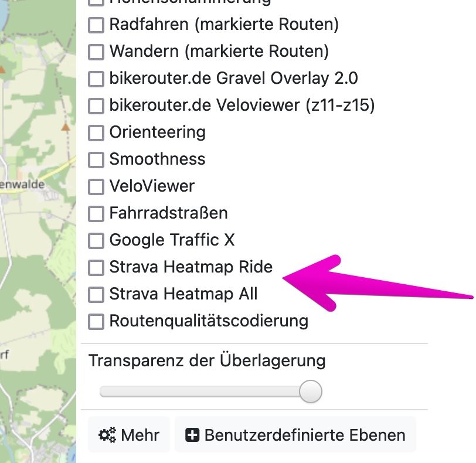Tick the Wandern (markierte Routen) checkbox
This screenshot has width=476, height=463.
click(96, 52)
